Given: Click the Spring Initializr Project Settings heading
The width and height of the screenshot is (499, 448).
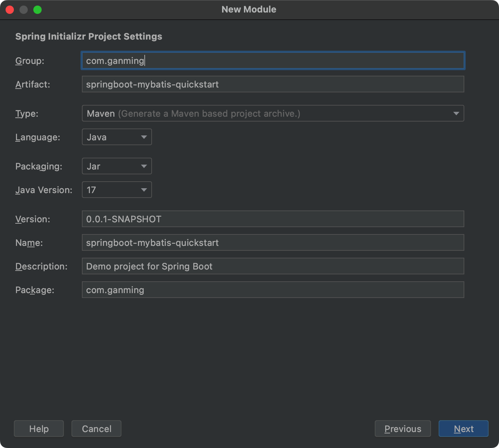Looking at the screenshot, I should tap(89, 36).
